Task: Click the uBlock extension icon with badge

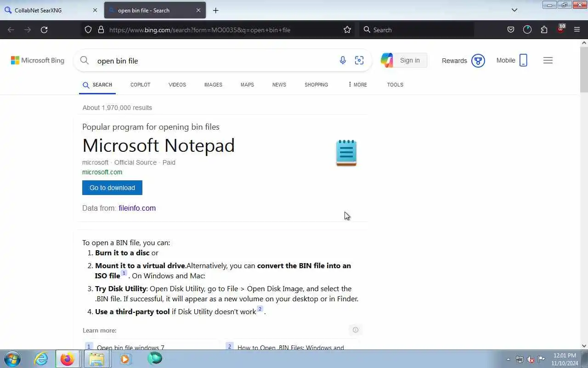Action: coord(561,29)
